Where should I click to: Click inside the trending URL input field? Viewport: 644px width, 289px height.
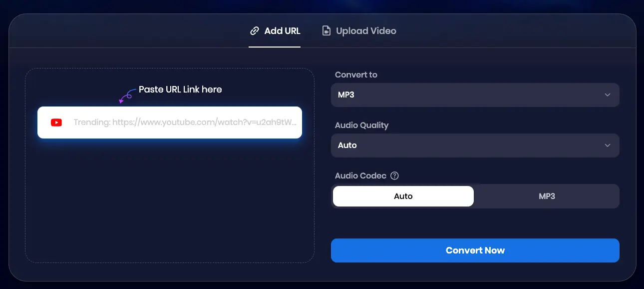pyautogui.click(x=185, y=122)
